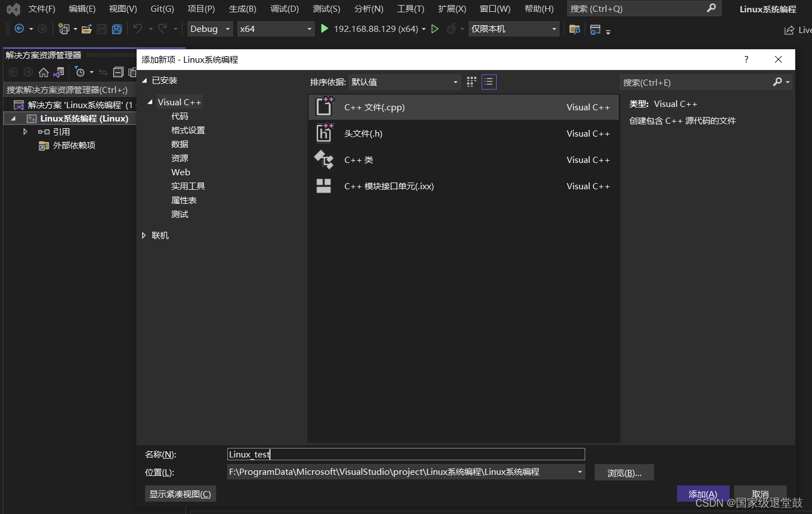Image resolution: width=812 pixels, height=514 pixels.
Task: Switch to small icons view
Action: pyautogui.click(x=472, y=82)
